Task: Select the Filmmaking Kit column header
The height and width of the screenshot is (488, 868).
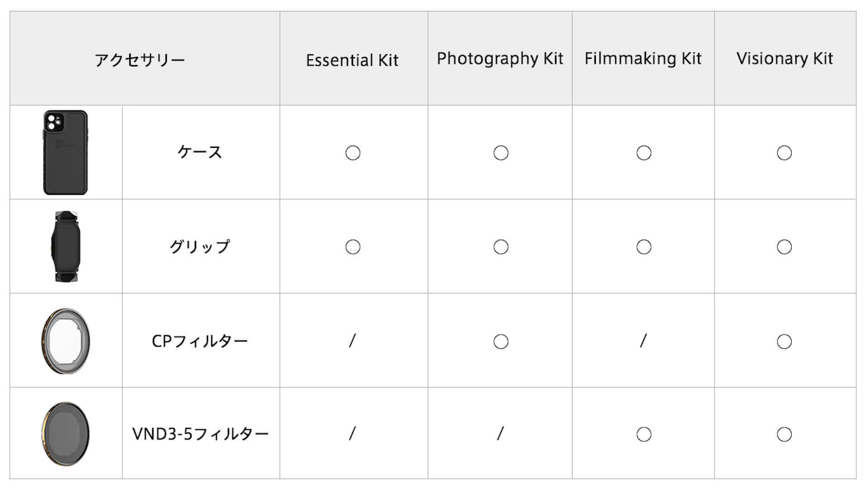Action: (643, 58)
